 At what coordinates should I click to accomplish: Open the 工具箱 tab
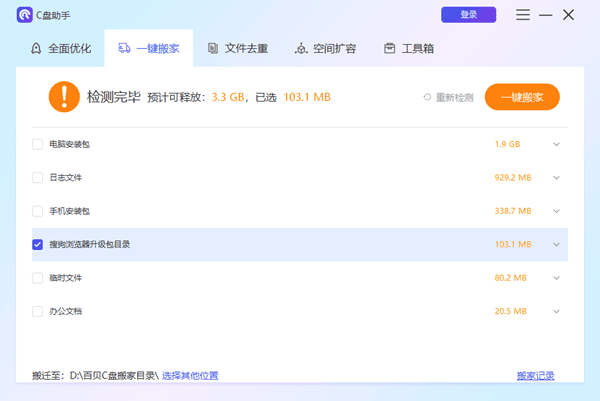click(408, 48)
